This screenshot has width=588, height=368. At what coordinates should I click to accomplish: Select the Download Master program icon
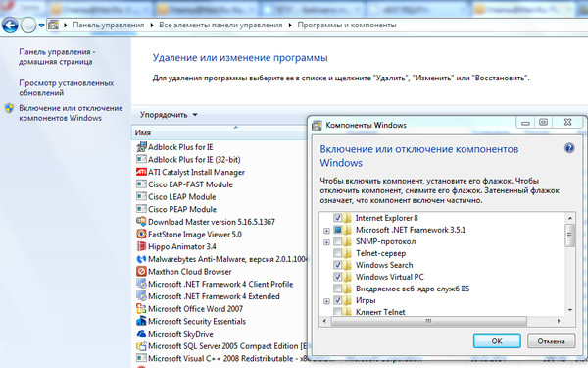click(x=141, y=221)
